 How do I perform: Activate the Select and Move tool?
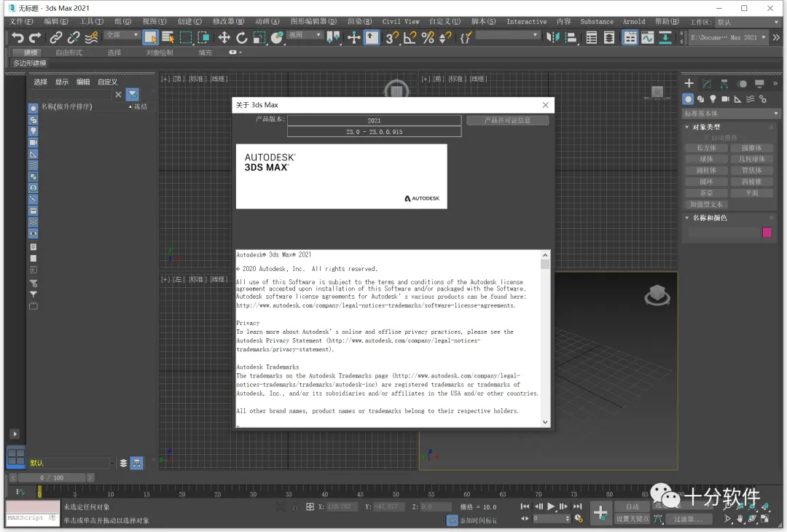224,38
